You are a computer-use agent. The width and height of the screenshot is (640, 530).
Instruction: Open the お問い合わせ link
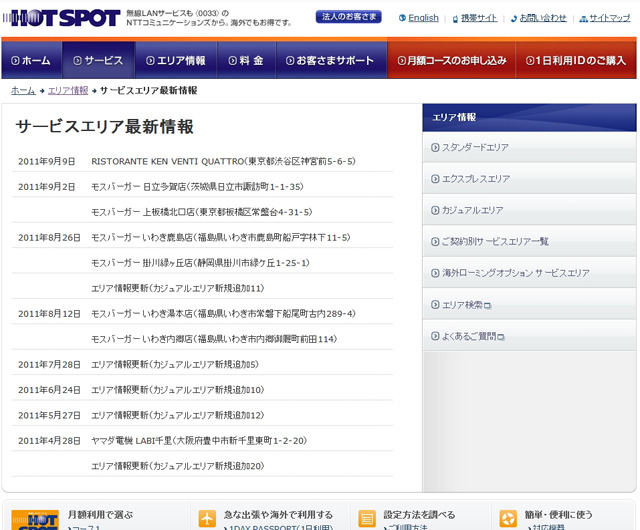543,18
